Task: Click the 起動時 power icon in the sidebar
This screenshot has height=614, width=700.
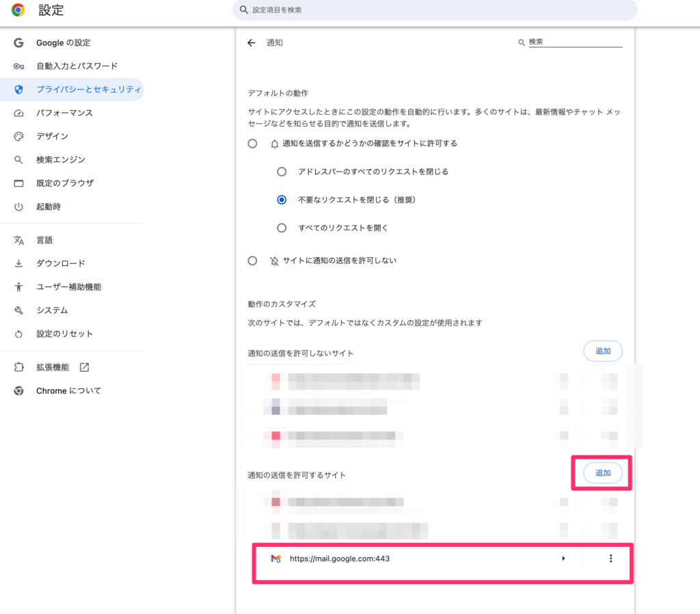Action: click(x=18, y=206)
